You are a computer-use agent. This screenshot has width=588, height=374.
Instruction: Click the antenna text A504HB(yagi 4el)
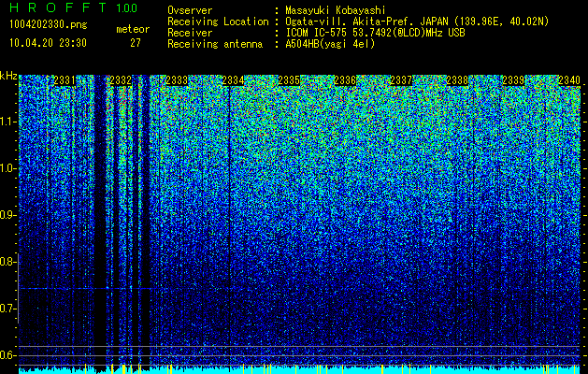tap(330, 44)
